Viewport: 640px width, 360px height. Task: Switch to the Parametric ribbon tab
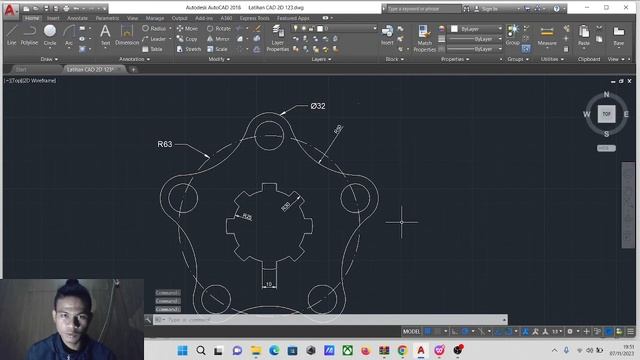click(107, 18)
